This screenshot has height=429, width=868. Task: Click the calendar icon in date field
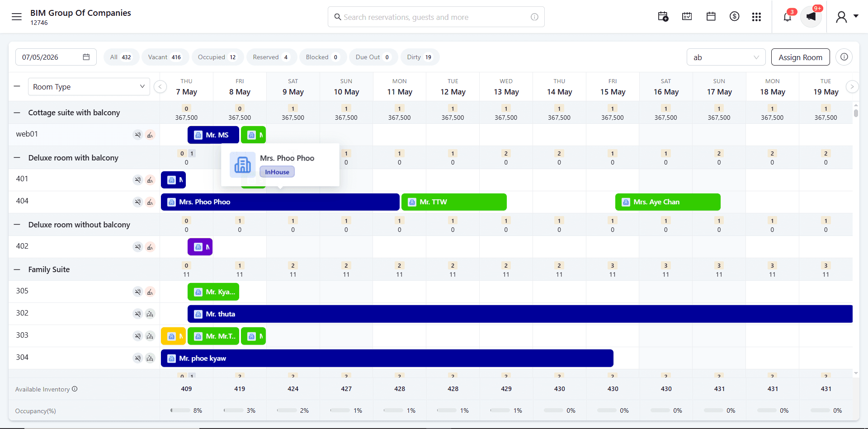[86, 57]
